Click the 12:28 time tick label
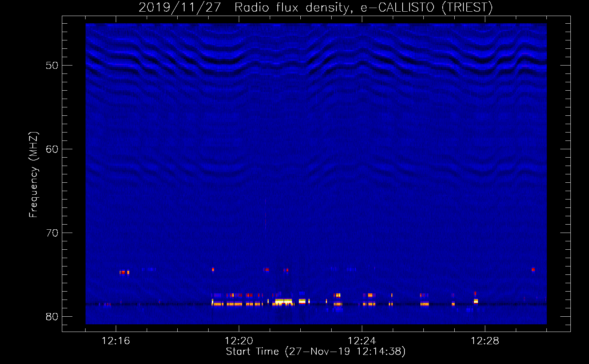This screenshot has height=364, width=589. (485, 341)
